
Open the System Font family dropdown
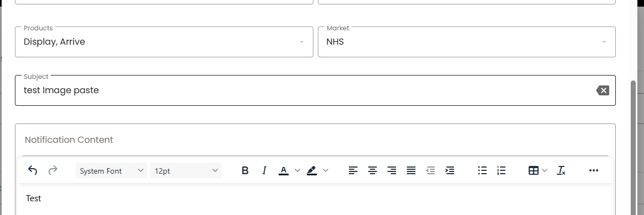coord(111,171)
